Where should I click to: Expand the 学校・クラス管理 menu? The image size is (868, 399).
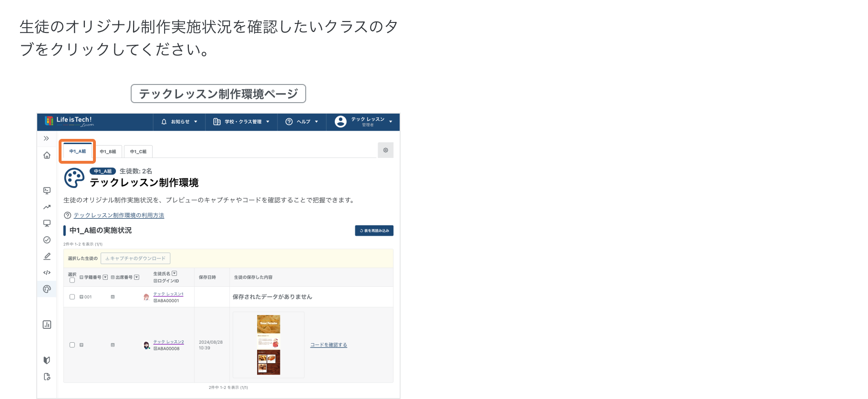click(241, 122)
